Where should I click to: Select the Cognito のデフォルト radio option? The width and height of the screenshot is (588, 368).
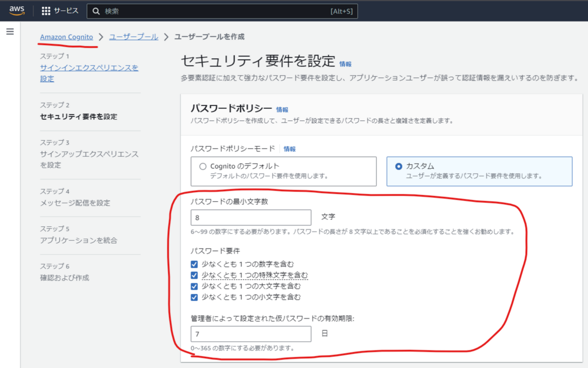pos(203,166)
